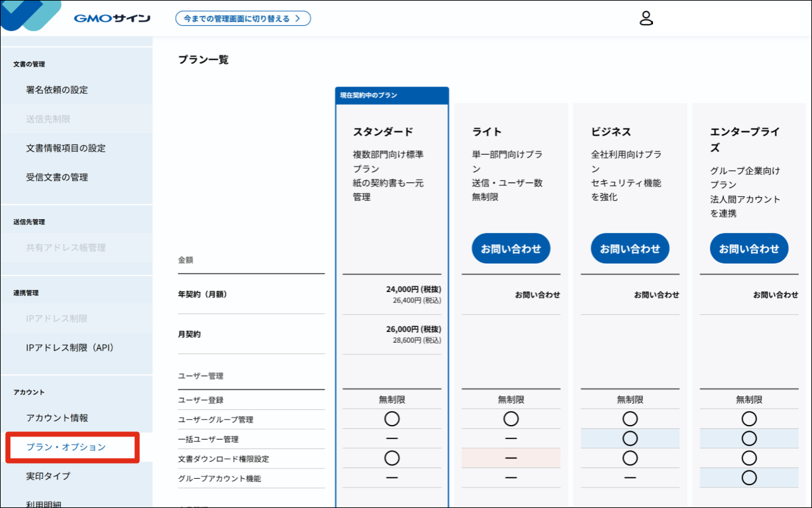Click the GMO Sign logo
Screen dimensions: 812x508
(111, 18)
